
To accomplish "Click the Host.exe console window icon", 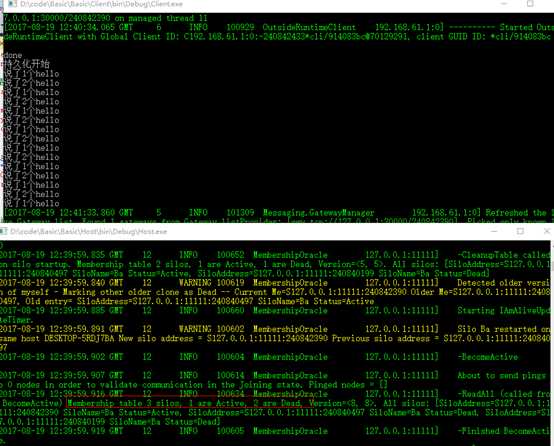I will pos(4,231).
